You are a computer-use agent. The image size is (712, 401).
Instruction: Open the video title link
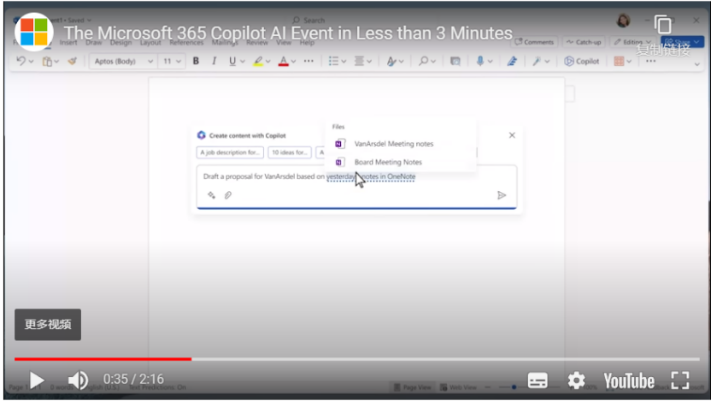point(288,33)
